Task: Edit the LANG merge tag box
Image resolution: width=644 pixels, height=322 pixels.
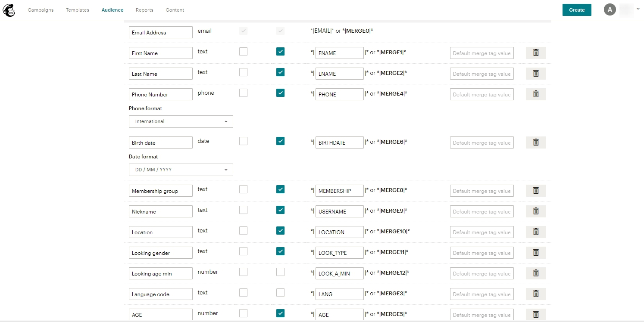Action: (x=340, y=294)
